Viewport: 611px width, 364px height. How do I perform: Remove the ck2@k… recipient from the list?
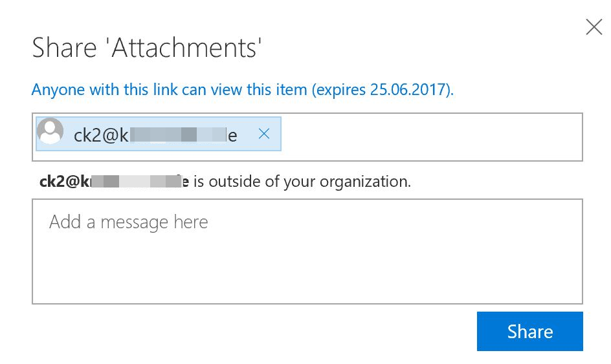[x=263, y=134]
